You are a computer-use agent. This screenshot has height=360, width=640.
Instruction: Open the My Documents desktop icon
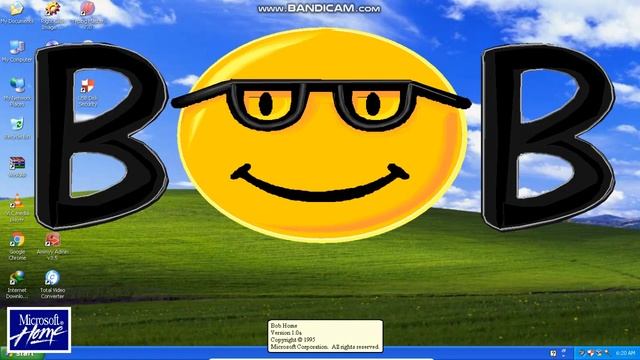click(x=17, y=12)
